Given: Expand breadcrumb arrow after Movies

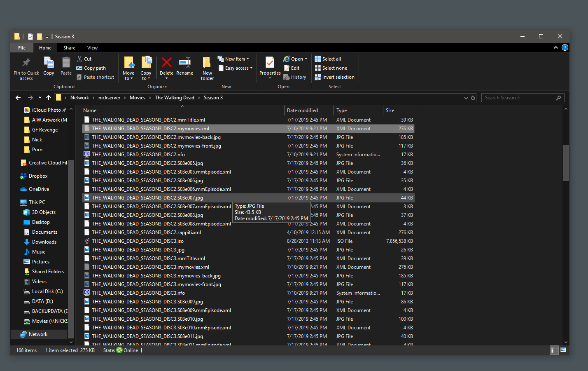Looking at the screenshot, I should tap(150, 98).
